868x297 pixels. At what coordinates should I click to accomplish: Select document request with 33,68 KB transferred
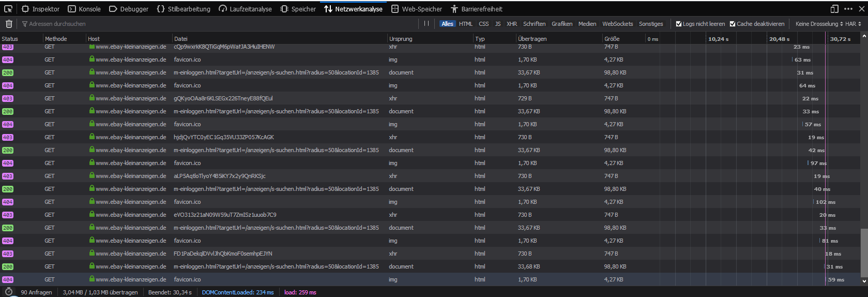(x=430, y=266)
